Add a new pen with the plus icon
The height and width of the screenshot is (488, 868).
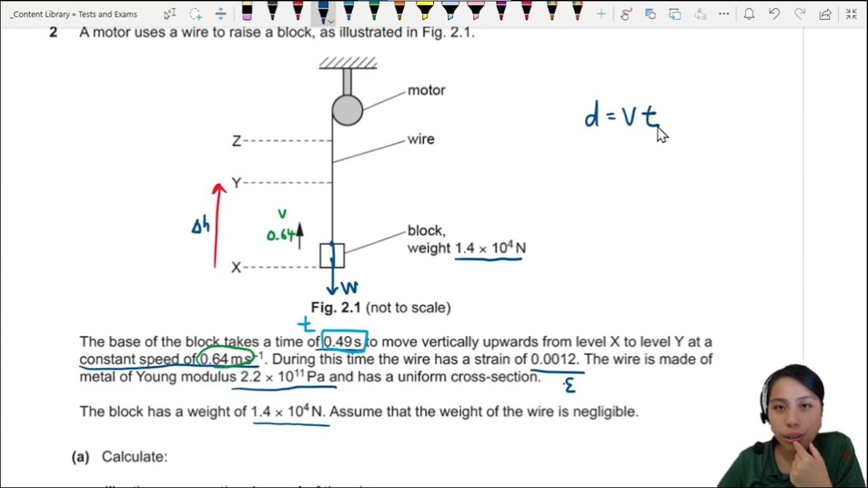[x=601, y=14]
